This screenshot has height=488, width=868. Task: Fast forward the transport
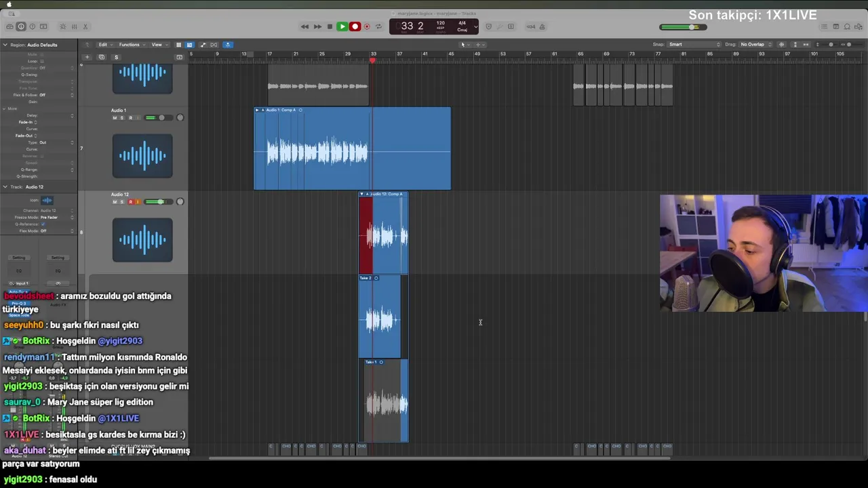[317, 26]
